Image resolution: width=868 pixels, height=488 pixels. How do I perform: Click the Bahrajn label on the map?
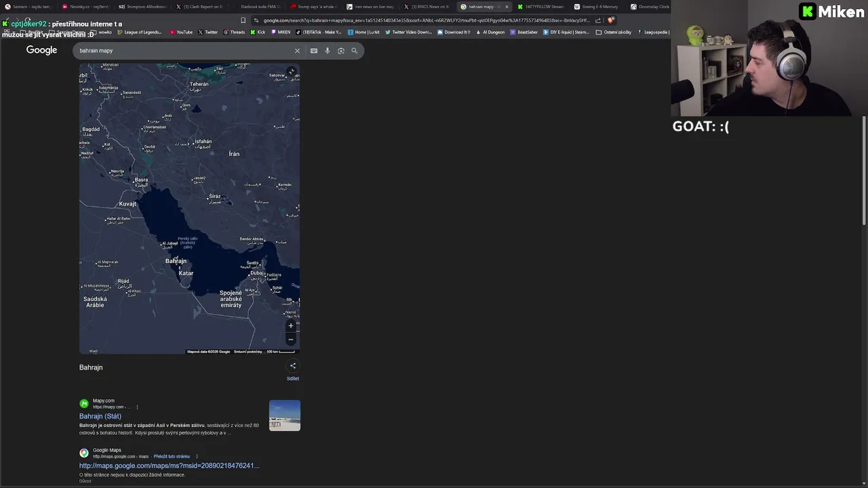(x=176, y=261)
